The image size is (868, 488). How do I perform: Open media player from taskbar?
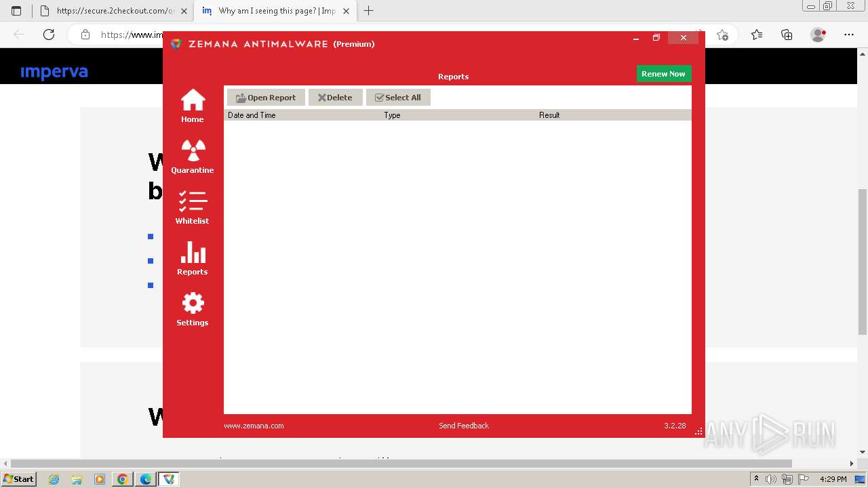100,479
